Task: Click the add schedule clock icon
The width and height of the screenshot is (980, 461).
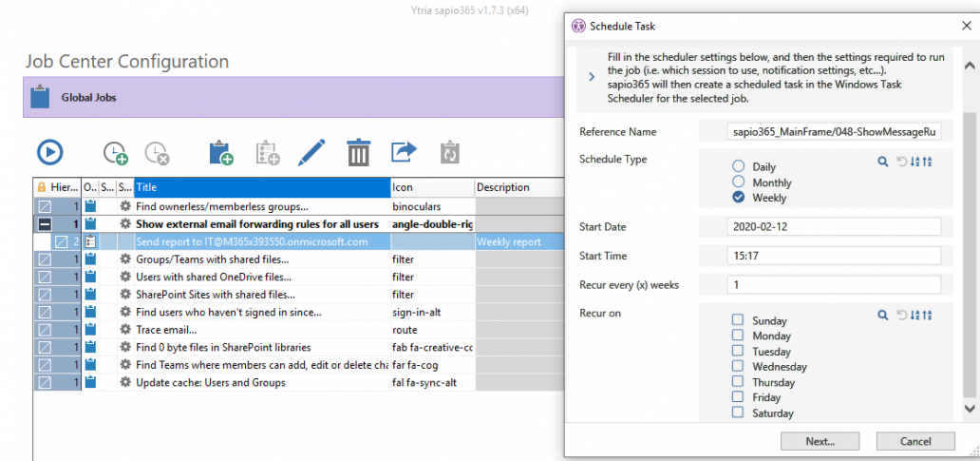Action: click(x=116, y=153)
